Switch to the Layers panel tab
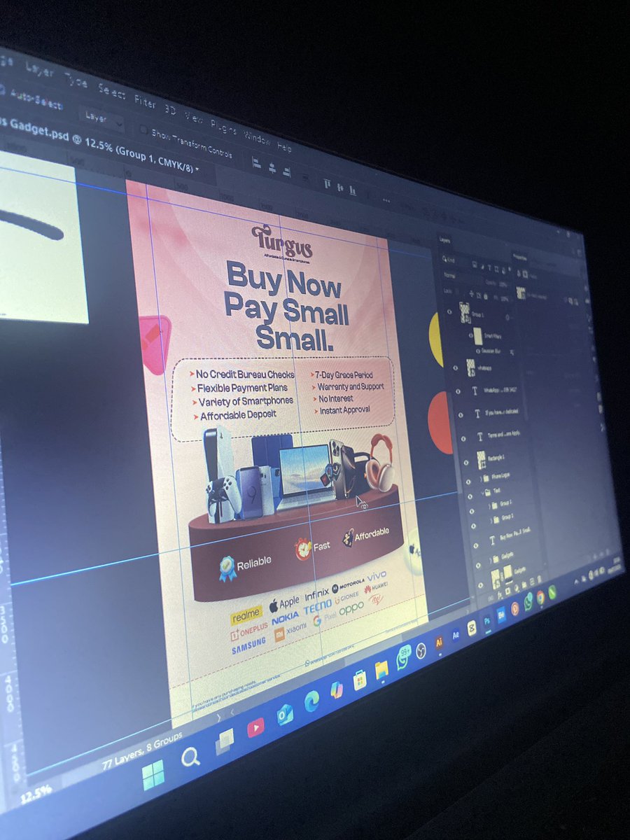 (445, 239)
